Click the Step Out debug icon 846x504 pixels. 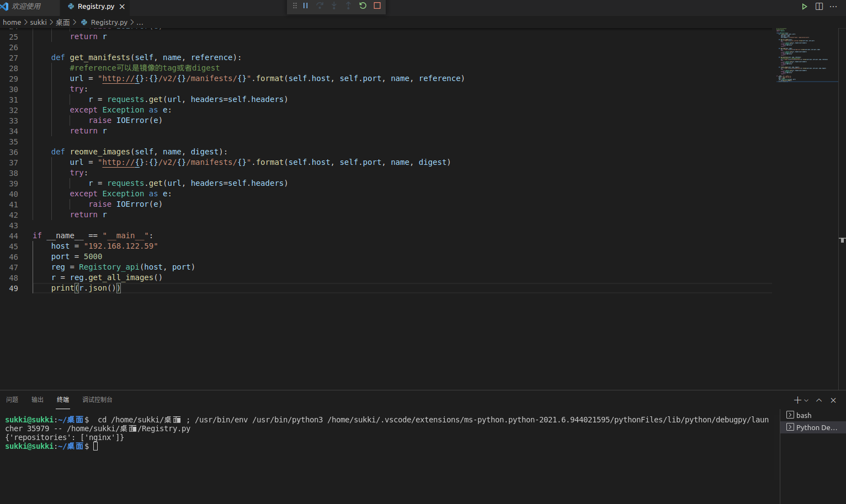(348, 6)
